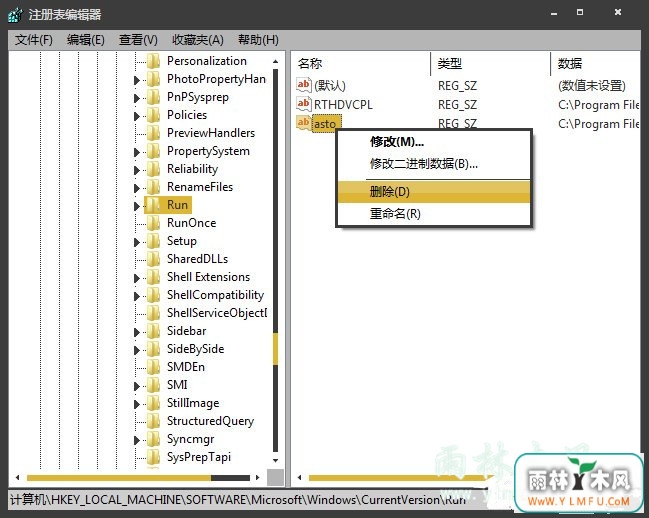Click tree pane scroll down arrow

click(276, 460)
